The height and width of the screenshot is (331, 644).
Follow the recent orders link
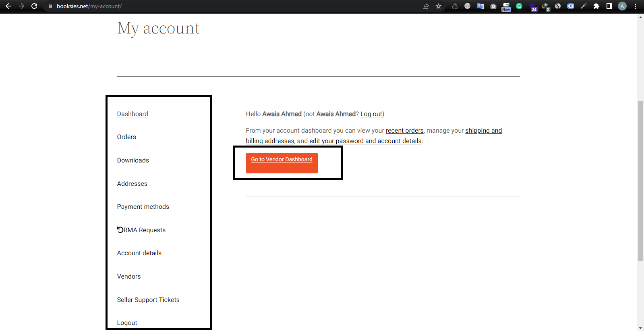tap(405, 131)
